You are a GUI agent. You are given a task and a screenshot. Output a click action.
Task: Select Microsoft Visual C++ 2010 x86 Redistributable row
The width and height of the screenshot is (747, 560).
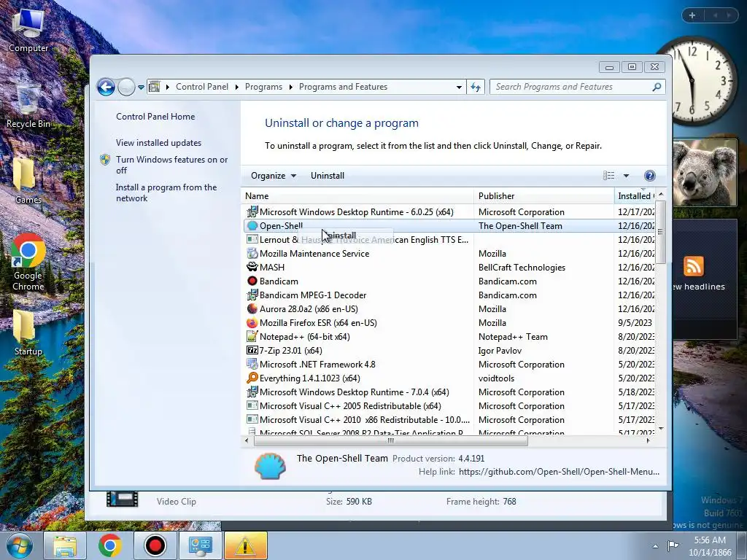449,419
